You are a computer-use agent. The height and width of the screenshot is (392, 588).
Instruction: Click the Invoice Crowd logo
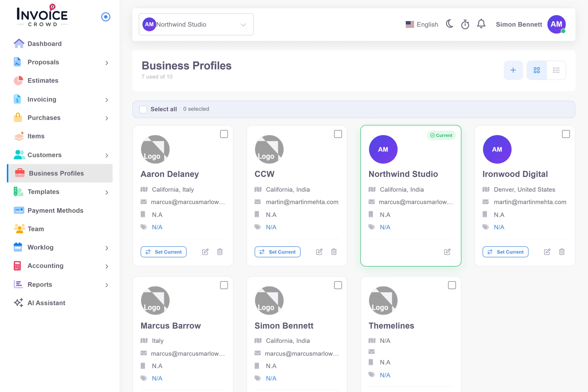[x=42, y=16]
